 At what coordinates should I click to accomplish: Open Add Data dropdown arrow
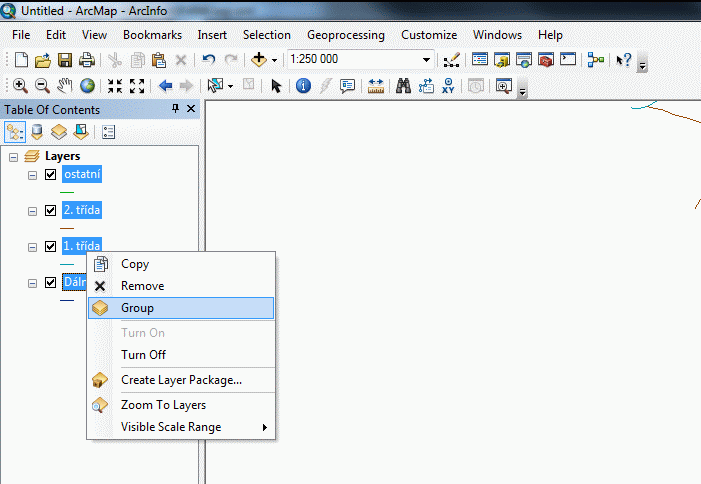coord(274,60)
